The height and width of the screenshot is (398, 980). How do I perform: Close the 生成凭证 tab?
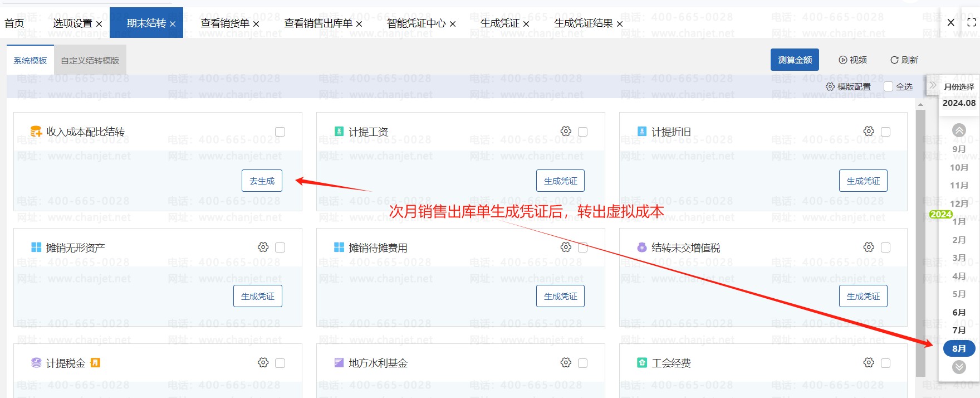(x=526, y=24)
